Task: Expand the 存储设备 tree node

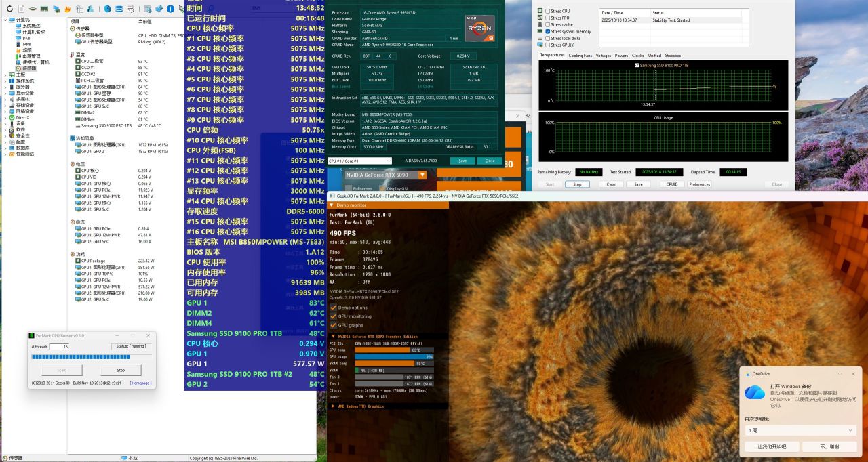Action: pyautogui.click(x=4, y=105)
